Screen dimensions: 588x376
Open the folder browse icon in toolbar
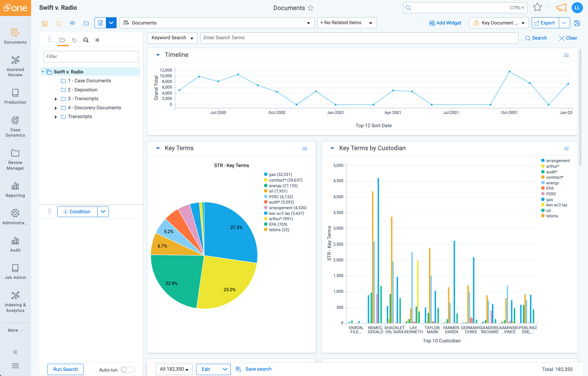click(x=86, y=23)
